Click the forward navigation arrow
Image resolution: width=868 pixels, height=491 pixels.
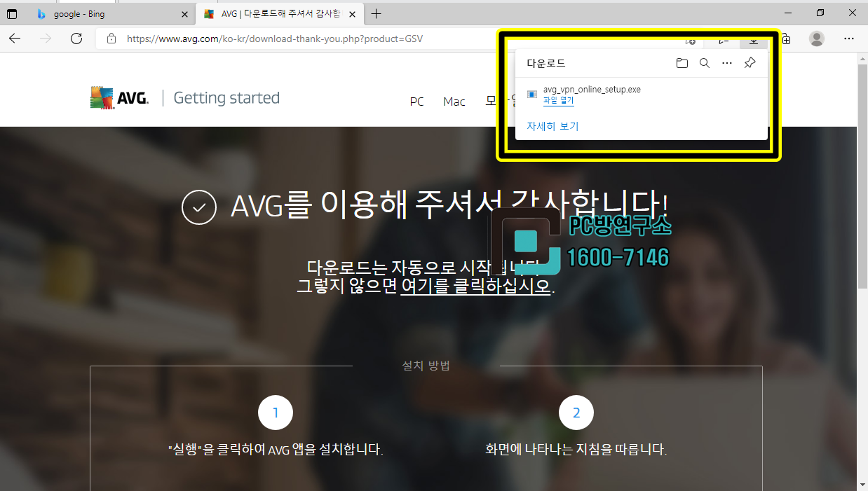pyautogui.click(x=46, y=39)
